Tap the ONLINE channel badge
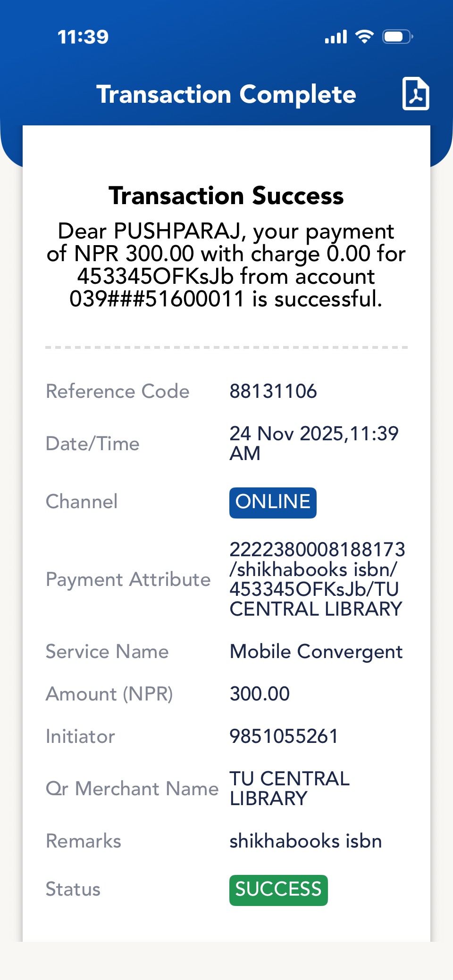Image resolution: width=453 pixels, height=980 pixels. click(x=273, y=502)
